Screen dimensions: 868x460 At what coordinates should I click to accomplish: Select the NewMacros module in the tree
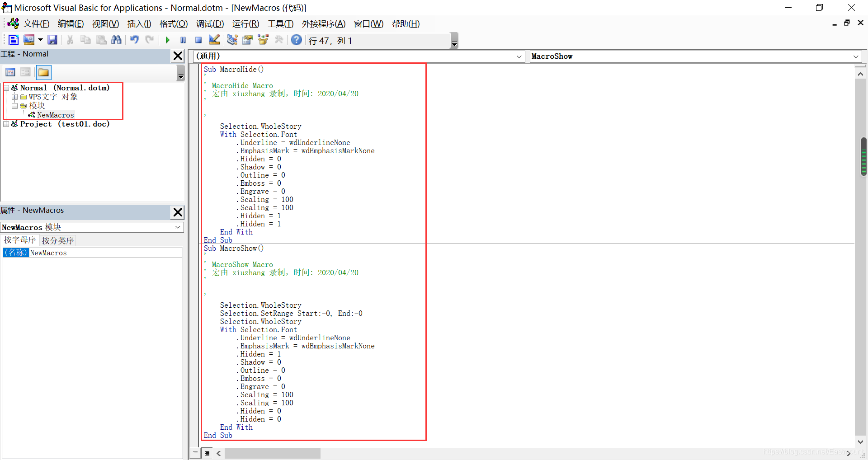(55, 115)
